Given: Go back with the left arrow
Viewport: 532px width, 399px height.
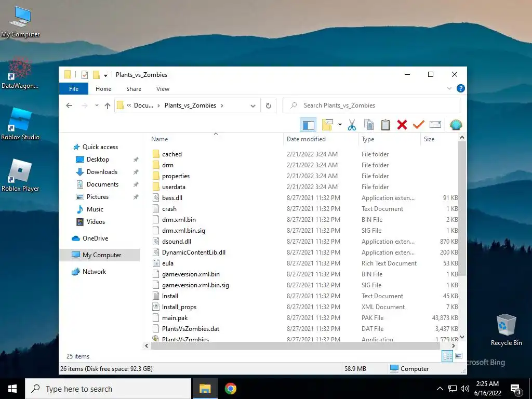Looking at the screenshot, I should (x=69, y=105).
